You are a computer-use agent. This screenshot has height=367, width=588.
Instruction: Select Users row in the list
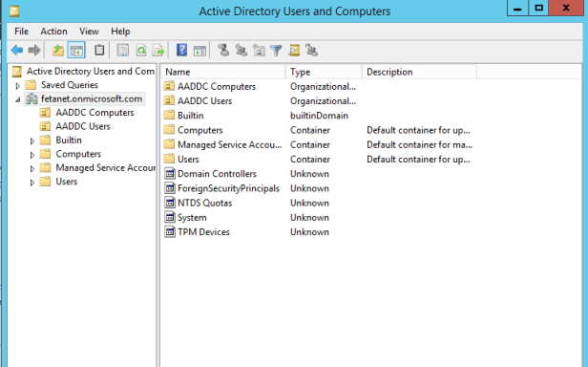[188, 160]
